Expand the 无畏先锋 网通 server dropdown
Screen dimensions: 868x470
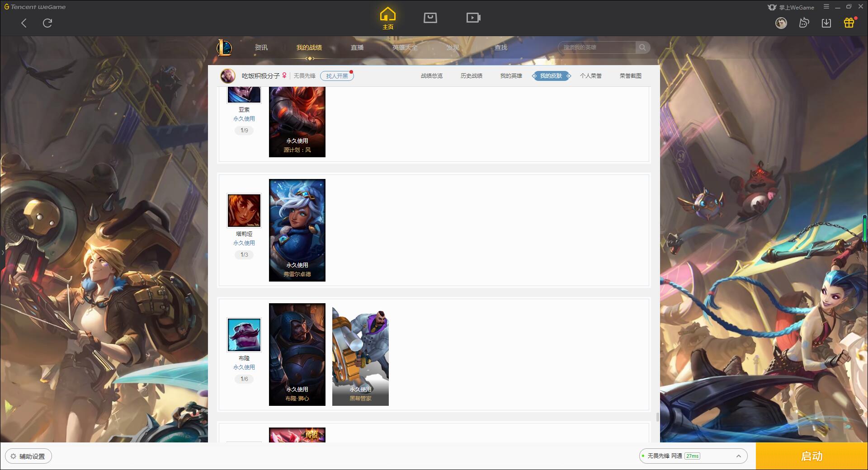click(x=739, y=456)
